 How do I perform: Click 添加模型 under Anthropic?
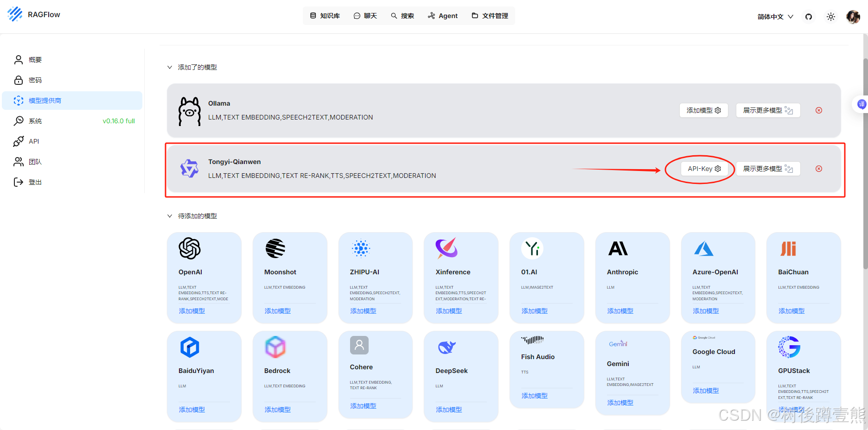tap(620, 311)
